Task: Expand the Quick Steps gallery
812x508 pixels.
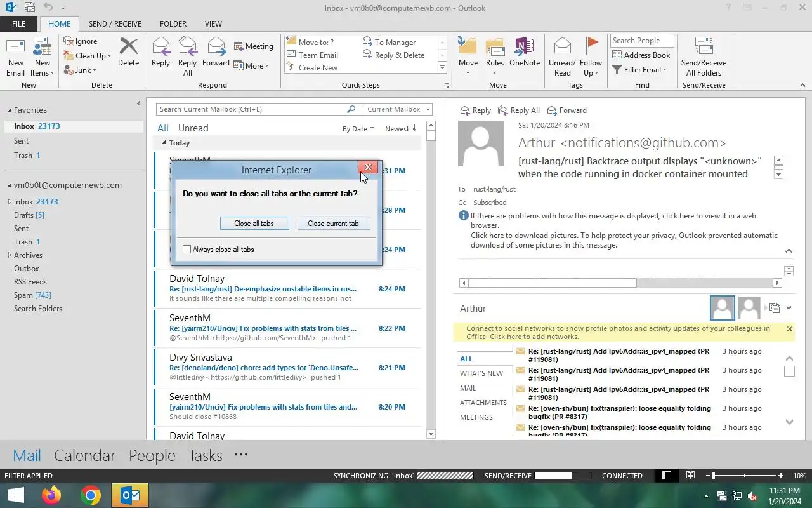Action: 442,68
